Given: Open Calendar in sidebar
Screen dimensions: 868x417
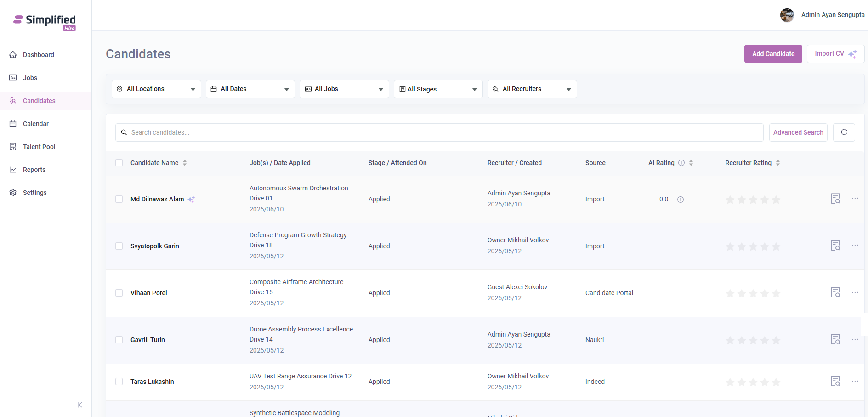Looking at the screenshot, I should pyautogui.click(x=45, y=124).
